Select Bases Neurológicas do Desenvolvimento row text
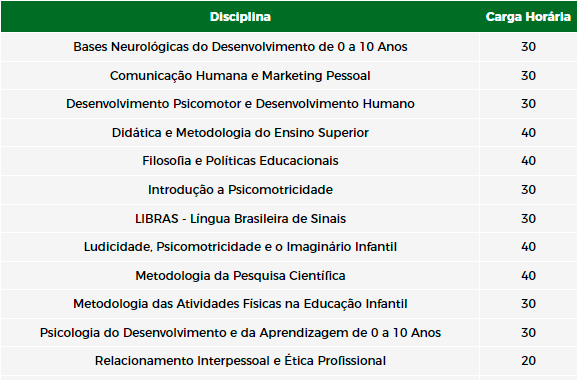This screenshot has width=578, height=380. pos(240,47)
